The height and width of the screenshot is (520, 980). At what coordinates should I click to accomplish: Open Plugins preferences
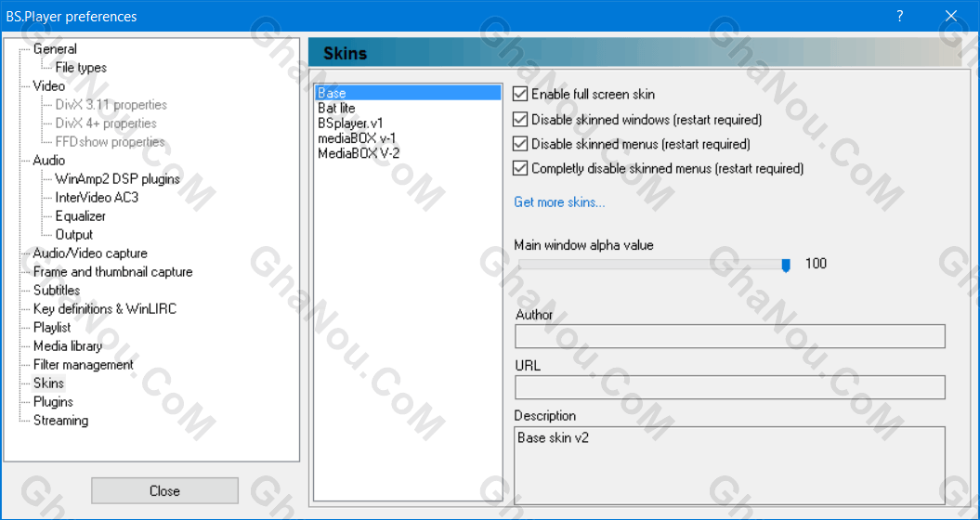click(x=53, y=402)
